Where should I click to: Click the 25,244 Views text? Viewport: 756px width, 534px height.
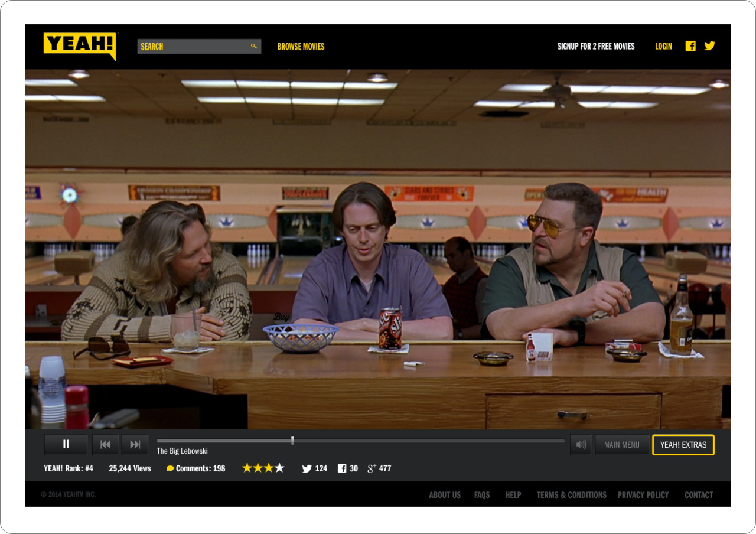pos(130,468)
